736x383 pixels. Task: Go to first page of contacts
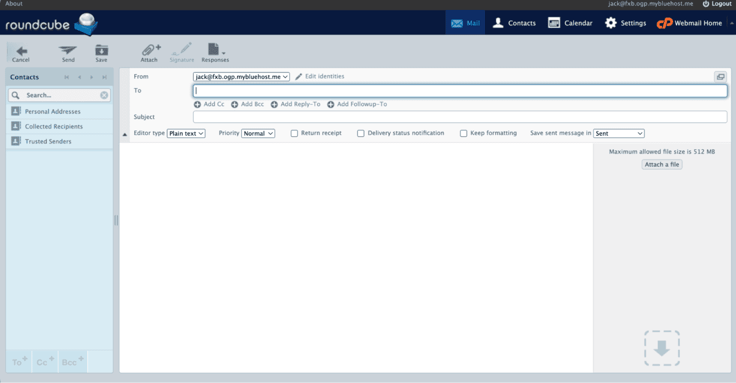pos(67,77)
